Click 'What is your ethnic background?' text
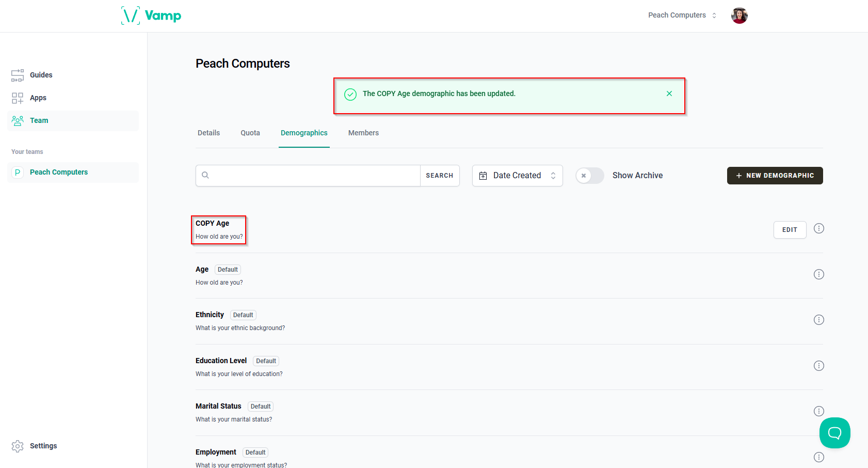Screen dimensions: 868x468 pos(240,328)
